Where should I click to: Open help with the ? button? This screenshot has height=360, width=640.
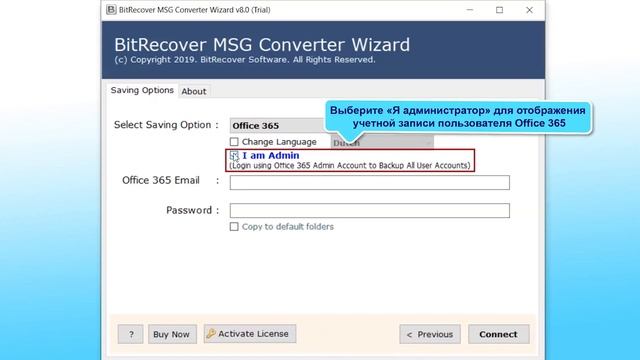(x=131, y=334)
